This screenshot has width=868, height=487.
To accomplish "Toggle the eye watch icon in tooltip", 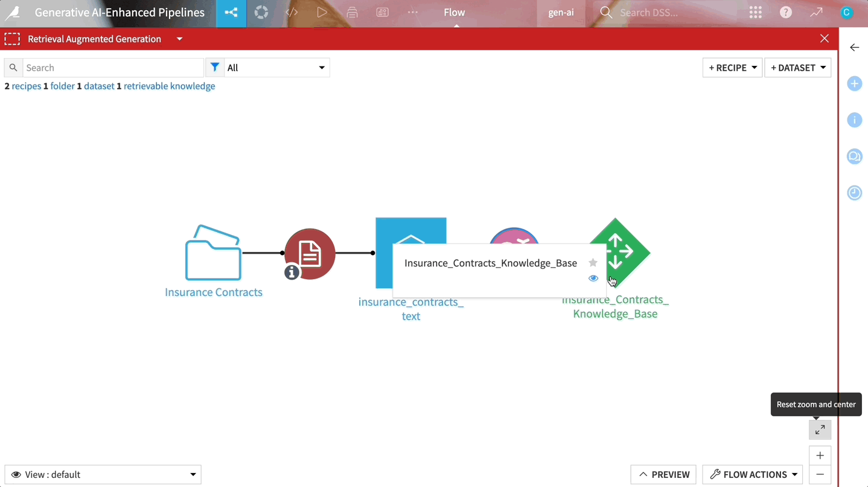I will click(593, 279).
